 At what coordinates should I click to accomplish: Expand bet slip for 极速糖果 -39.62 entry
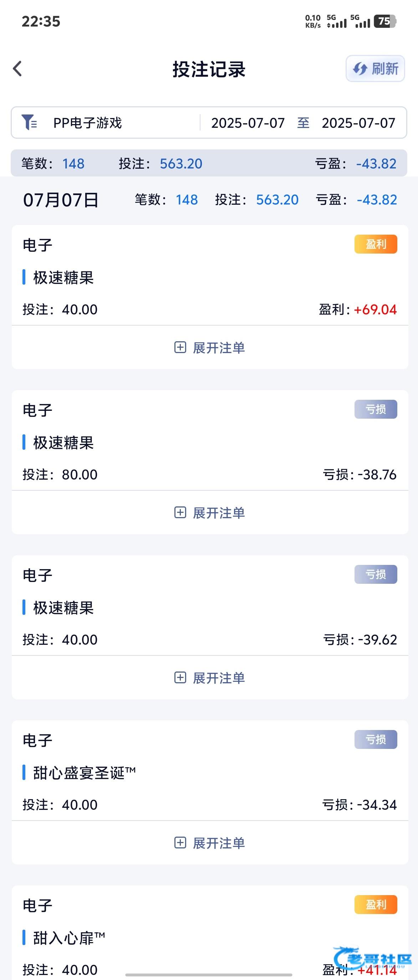click(210, 678)
